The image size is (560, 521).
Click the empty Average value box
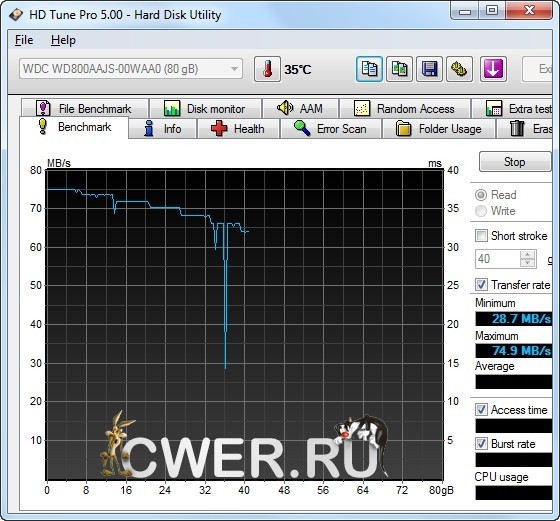click(514, 382)
